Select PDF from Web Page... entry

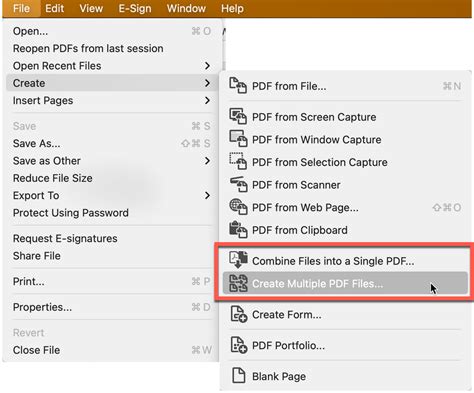[345, 207]
